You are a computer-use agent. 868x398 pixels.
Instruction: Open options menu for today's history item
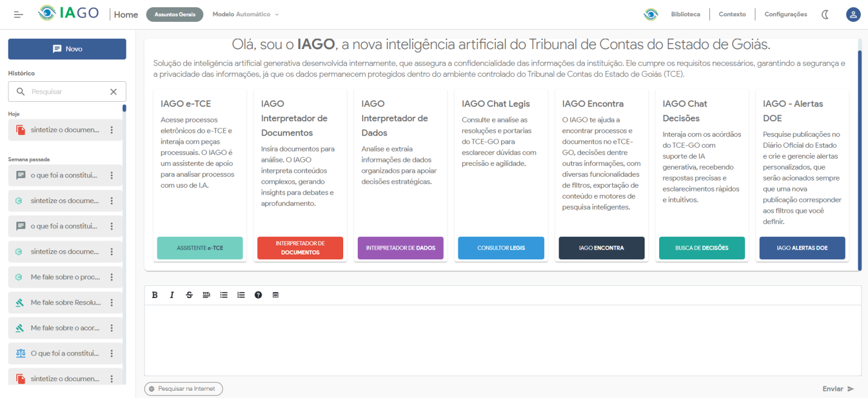pyautogui.click(x=111, y=130)
